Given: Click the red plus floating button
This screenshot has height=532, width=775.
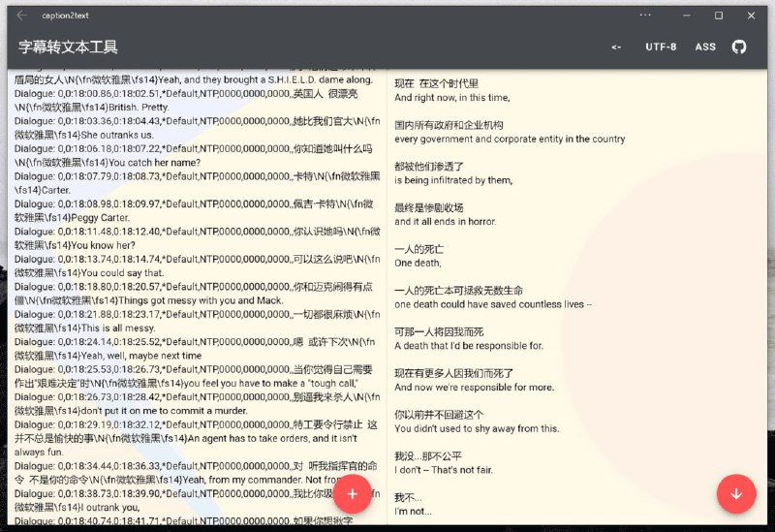Looking at the screenshot, I should pos(352,493).
